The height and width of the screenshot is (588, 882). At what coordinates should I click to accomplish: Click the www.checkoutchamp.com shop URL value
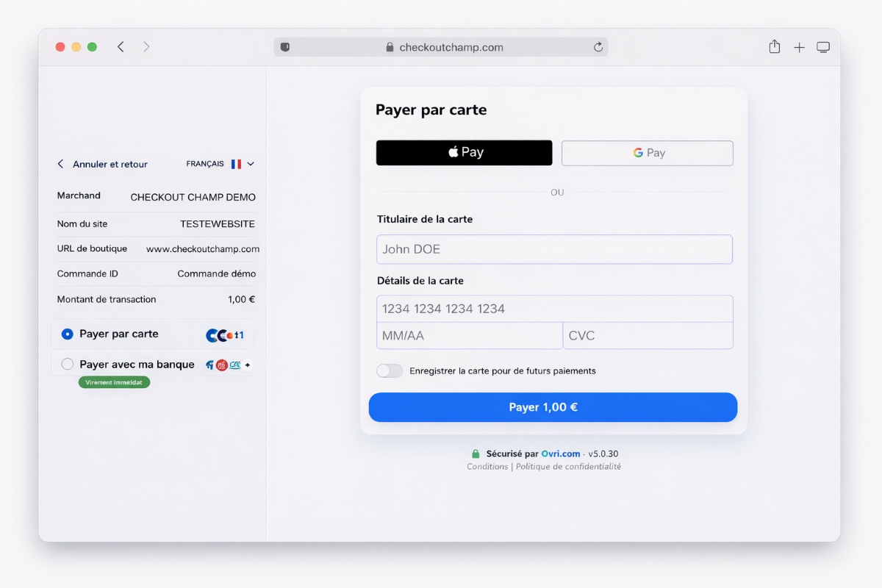pos(203,249)
